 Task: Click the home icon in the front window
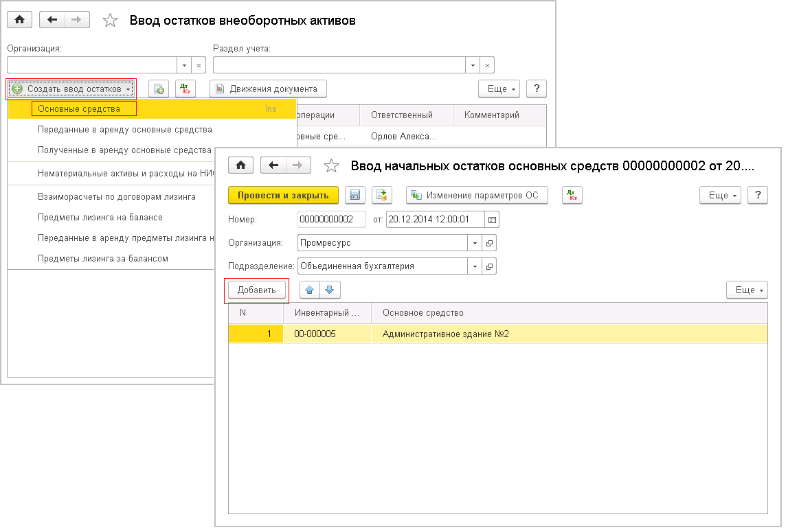click(x=240, y=165)
